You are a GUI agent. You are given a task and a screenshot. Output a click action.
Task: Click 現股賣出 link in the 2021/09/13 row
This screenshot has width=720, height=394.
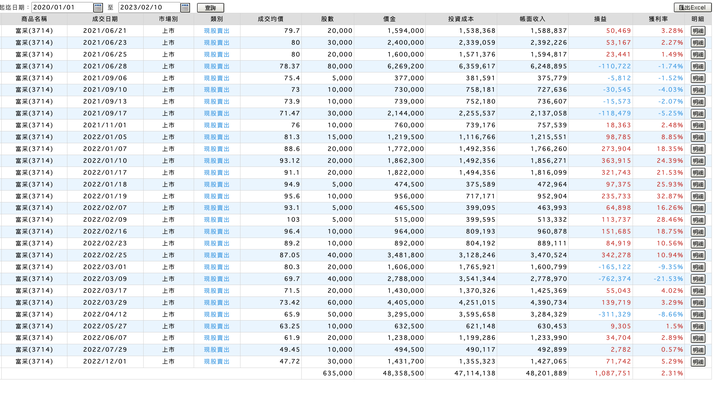pyautogui.click(x=216, y=102)
